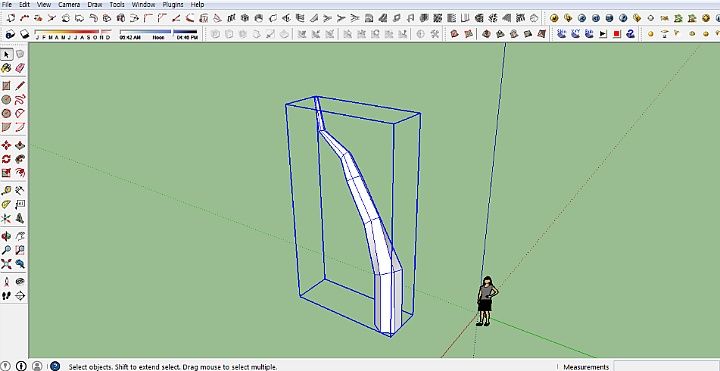Select the Rectangle drawing tool
This screenshot has width=720, height=371.
click(x=6, y=86)
